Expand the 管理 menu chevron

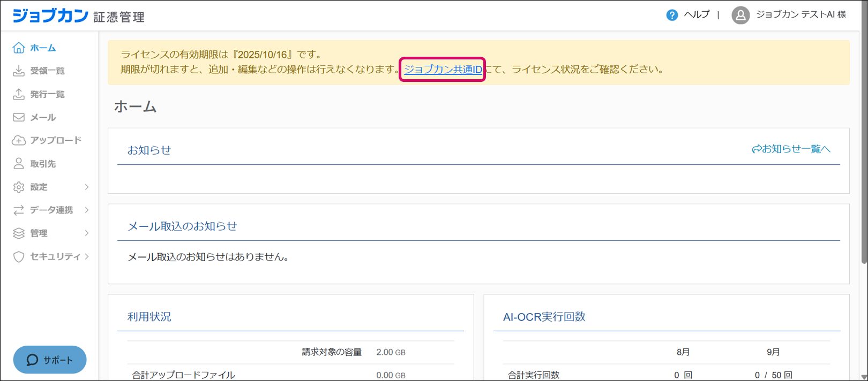click(87, 233)
